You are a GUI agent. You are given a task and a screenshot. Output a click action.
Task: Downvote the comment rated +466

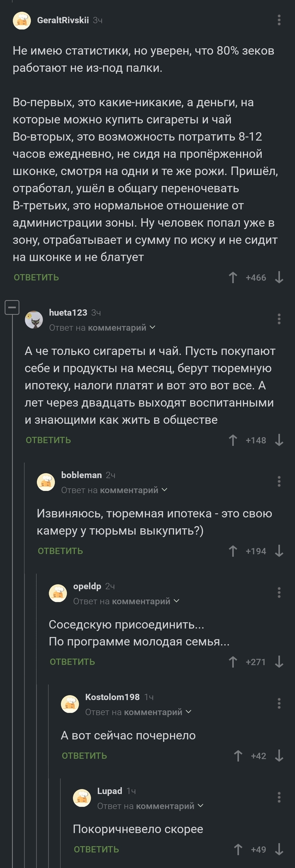tap(279, 277)
